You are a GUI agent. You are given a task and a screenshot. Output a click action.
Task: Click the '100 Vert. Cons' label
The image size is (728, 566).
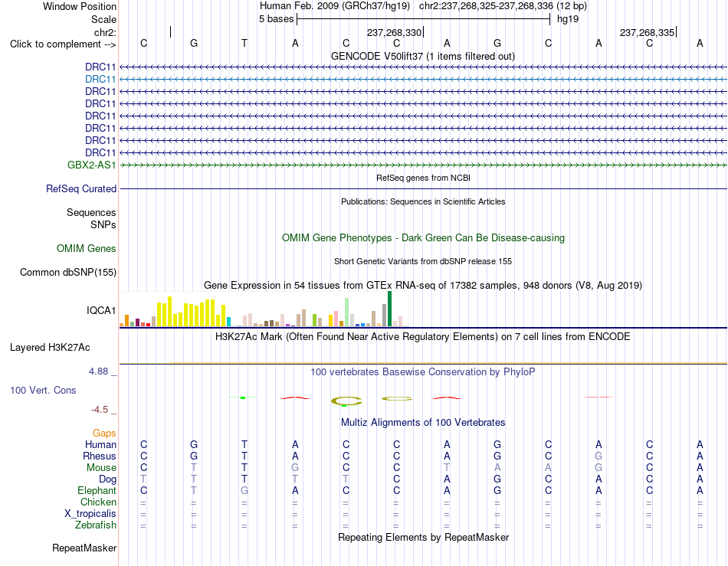(x=43, y=390)
